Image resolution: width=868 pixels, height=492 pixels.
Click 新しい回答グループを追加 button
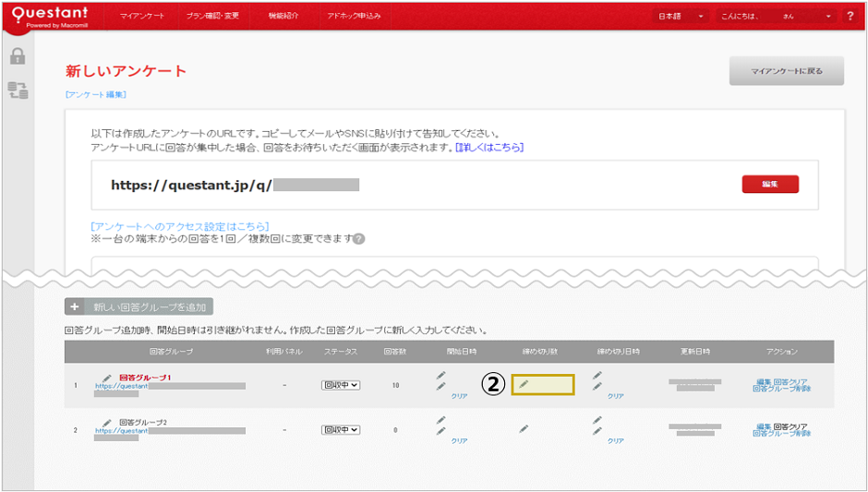tap(139, 306)
